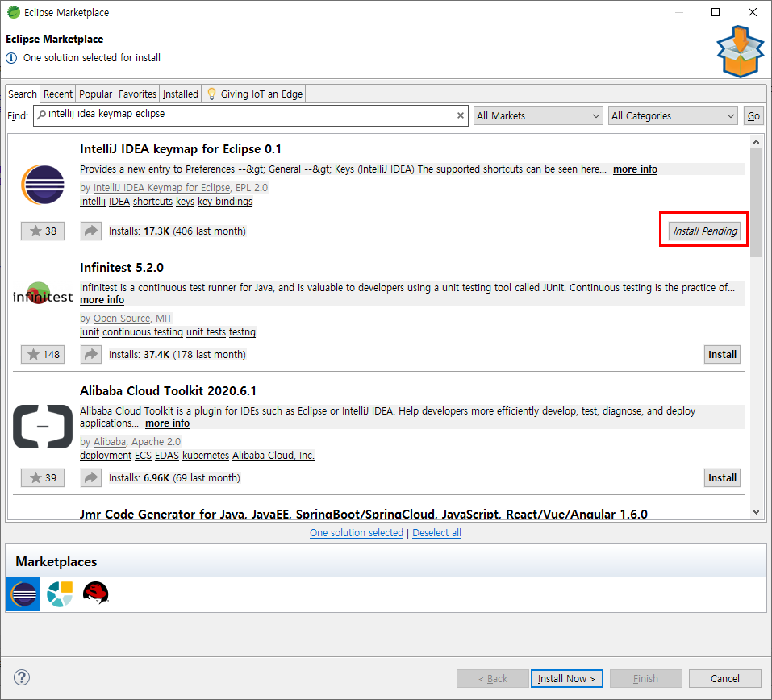
Task: Open IntelliJ IDEA Keymap for Eclipse author link
Action: coord(161,188)
